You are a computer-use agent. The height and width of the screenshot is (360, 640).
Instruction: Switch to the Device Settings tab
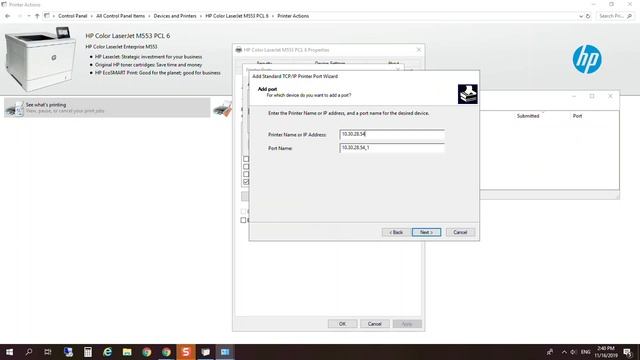(x=330, y=63)
